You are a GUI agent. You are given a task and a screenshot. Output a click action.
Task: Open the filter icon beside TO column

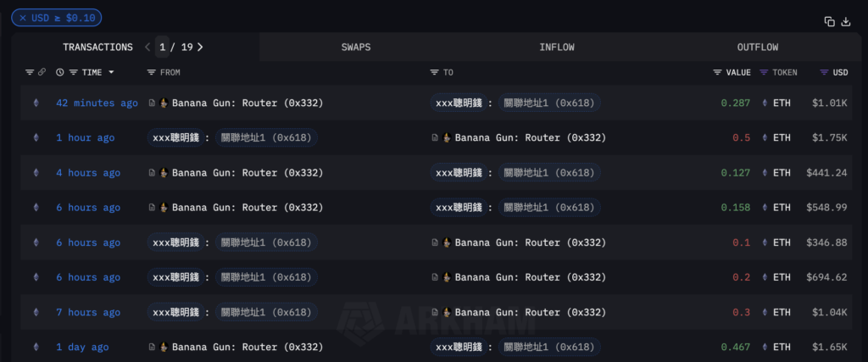tap(434, 73)
